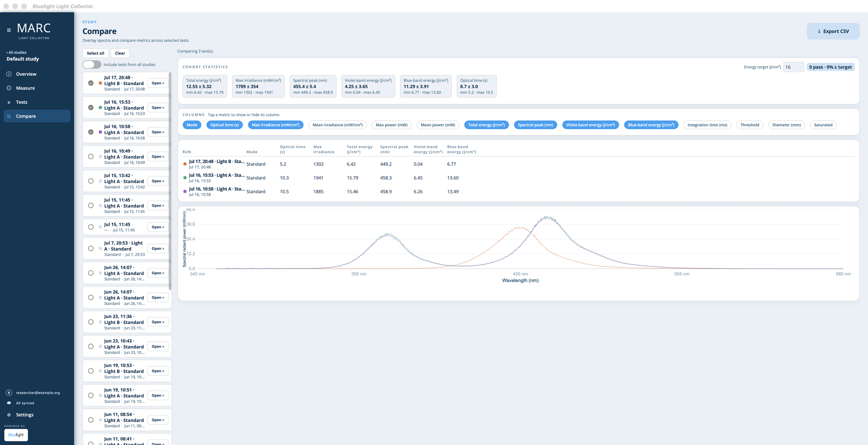
Task: Hide Spectral peak (nm) column chip
Action: (535, 125)
